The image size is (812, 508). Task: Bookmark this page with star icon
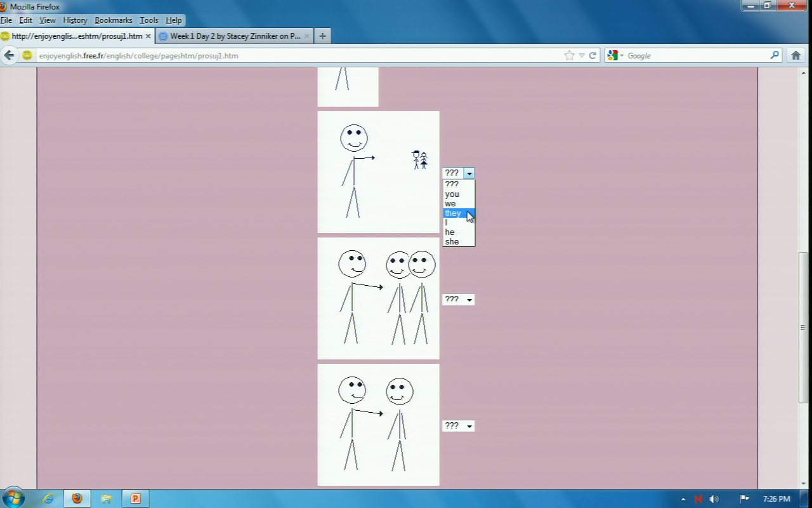point(569,55)
